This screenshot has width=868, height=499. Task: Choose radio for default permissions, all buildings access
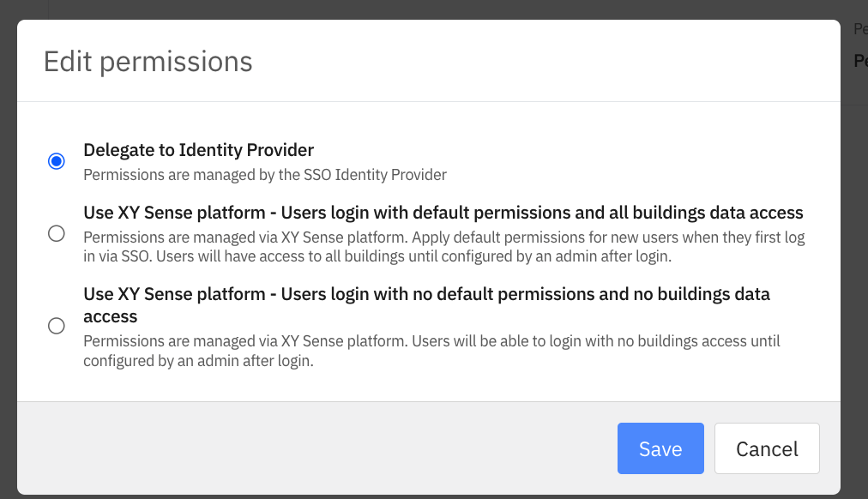pyautogui.click(x=56, y=233)
